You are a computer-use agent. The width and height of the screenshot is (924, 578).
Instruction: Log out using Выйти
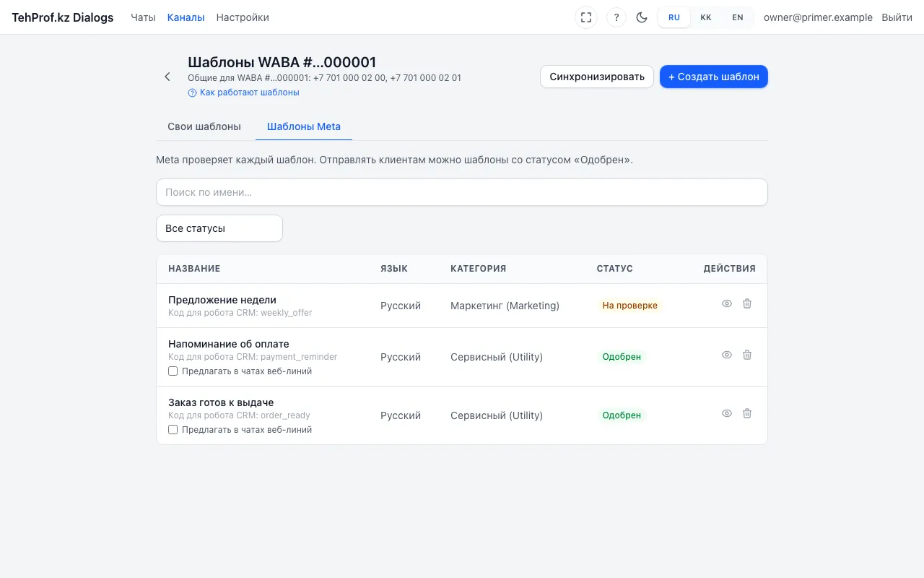(x=897, y=17)
